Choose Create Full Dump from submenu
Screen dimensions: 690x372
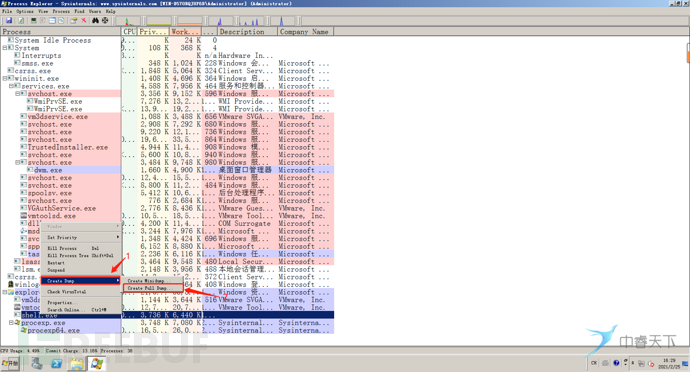click(153, 288)
